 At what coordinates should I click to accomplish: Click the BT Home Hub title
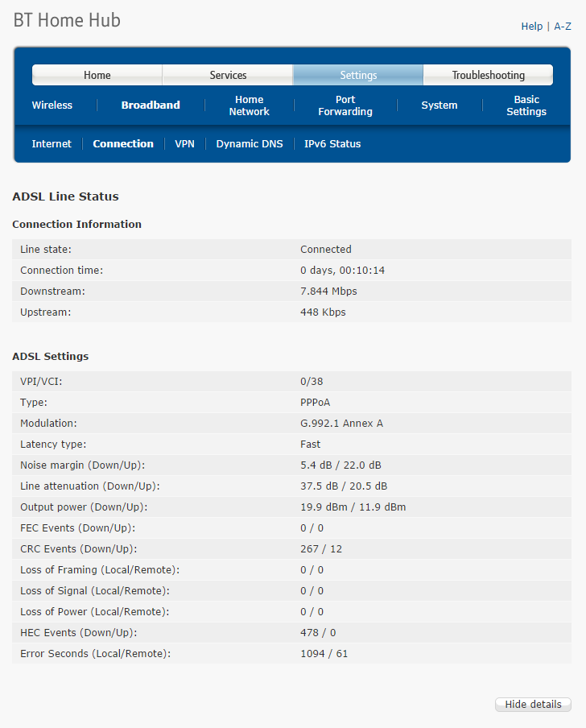click(x=67, y=20)
